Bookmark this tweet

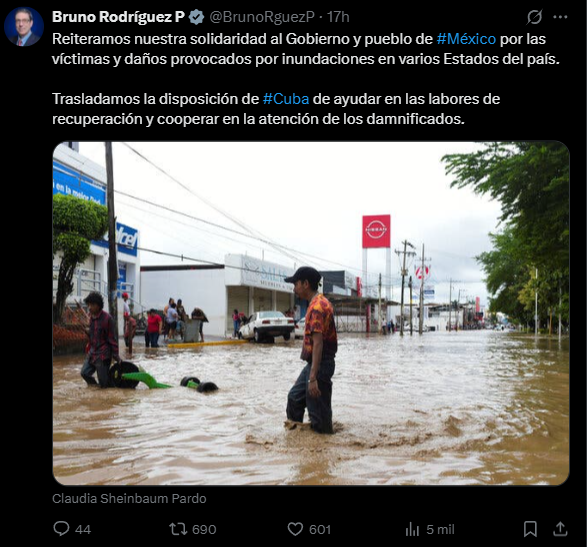click(530, 529)
